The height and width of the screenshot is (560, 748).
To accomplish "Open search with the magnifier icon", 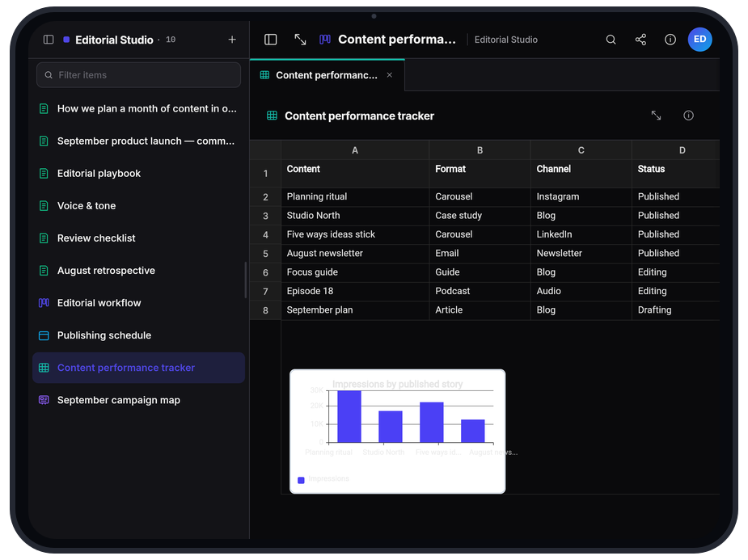I will pos(611,40).
